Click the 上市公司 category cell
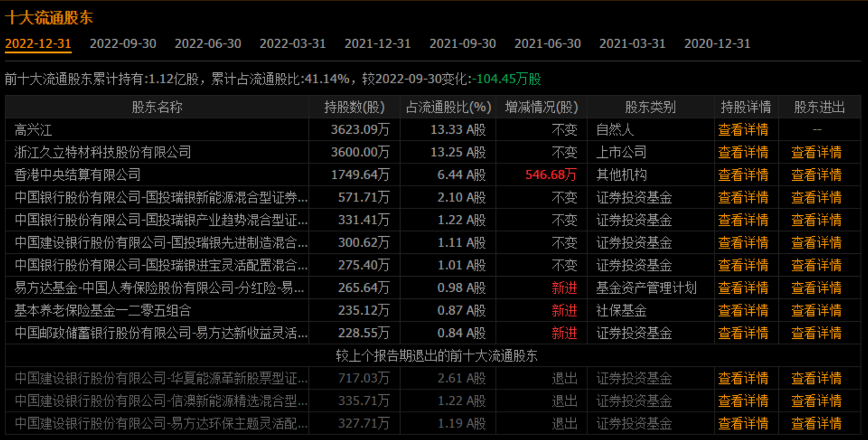Image resolution: width=868 pixels, height=440 pixels. click(622, 152)
